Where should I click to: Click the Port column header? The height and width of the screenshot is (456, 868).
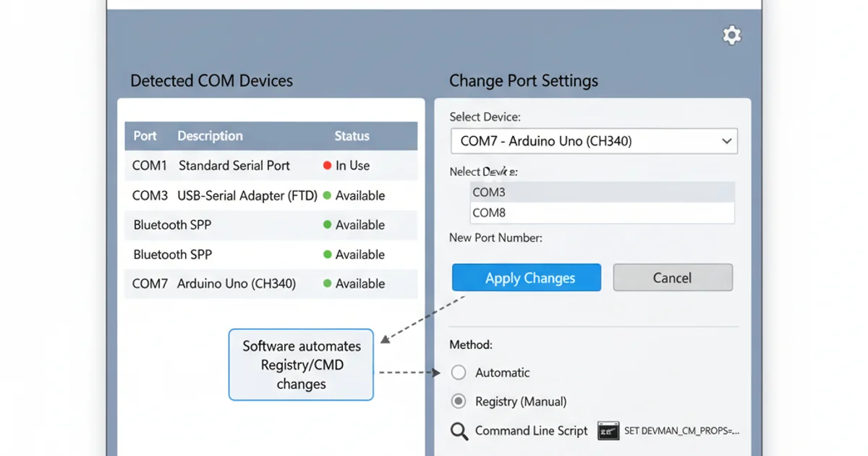[144, 136]
